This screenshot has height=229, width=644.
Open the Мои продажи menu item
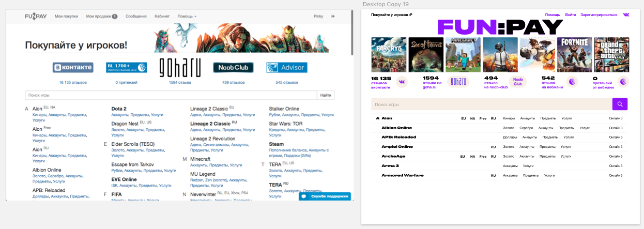(x=101, y=17)
